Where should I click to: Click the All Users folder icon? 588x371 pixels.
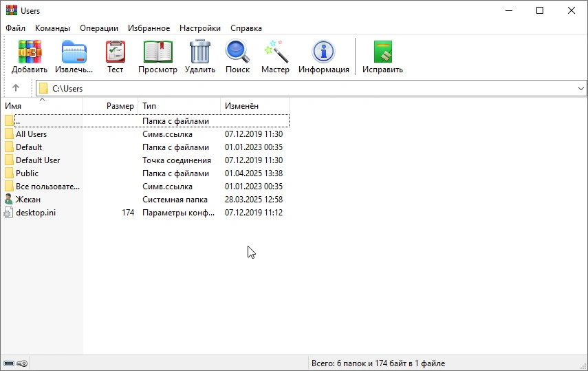9,134
